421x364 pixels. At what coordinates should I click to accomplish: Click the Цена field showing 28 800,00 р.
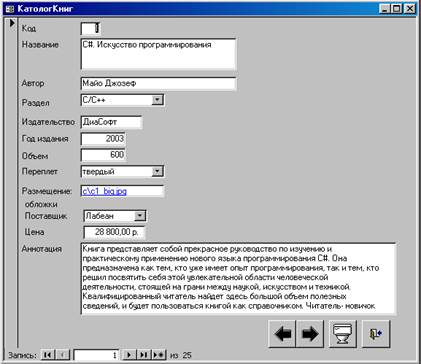click(114, 232)
